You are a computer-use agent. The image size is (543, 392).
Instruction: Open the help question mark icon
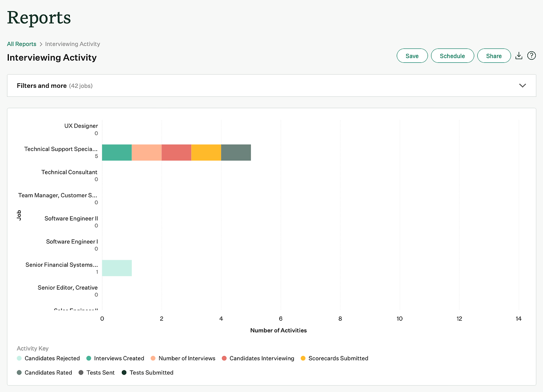[x=531, y=55]
